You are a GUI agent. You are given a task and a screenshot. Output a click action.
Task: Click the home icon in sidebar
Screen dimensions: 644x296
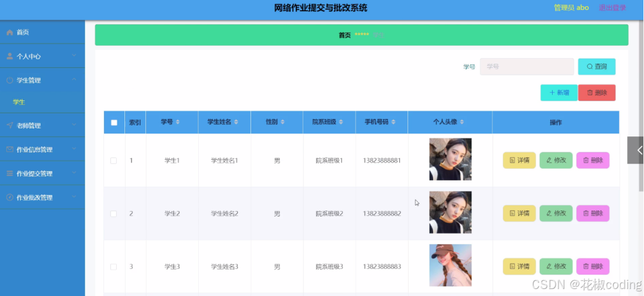coord(10,33)
